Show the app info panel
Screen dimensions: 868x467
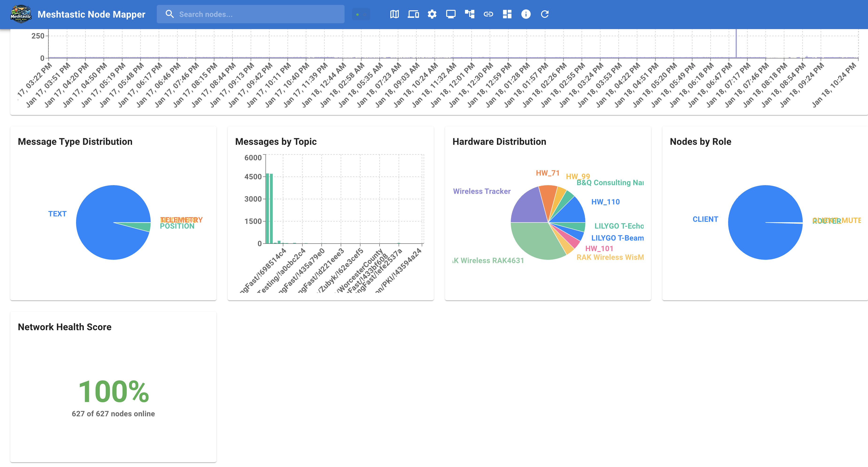point(526,14)
